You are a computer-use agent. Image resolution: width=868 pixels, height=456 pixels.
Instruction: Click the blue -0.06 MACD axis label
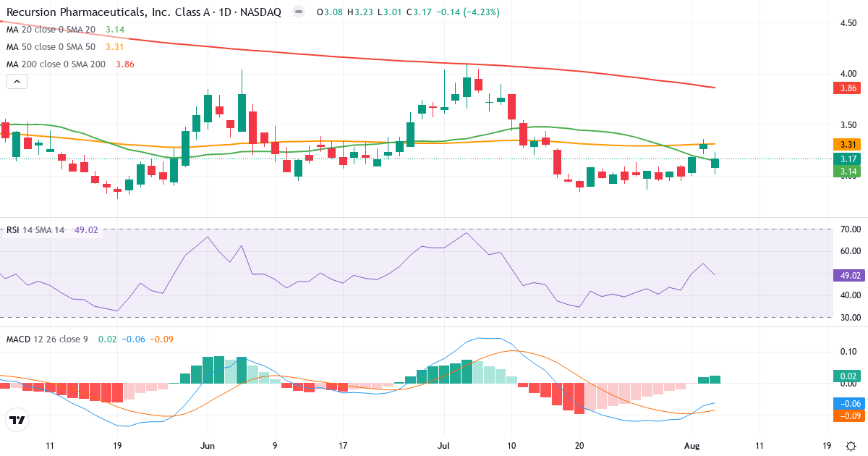pyautogui.click(x=849, y=403)
